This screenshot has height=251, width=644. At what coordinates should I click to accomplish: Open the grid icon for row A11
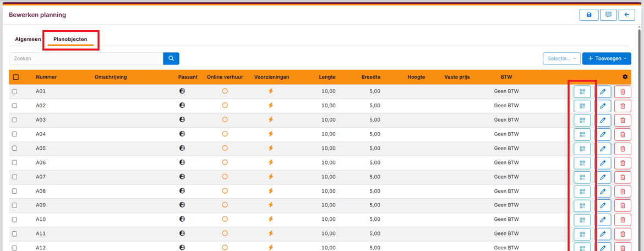(582, 234)
